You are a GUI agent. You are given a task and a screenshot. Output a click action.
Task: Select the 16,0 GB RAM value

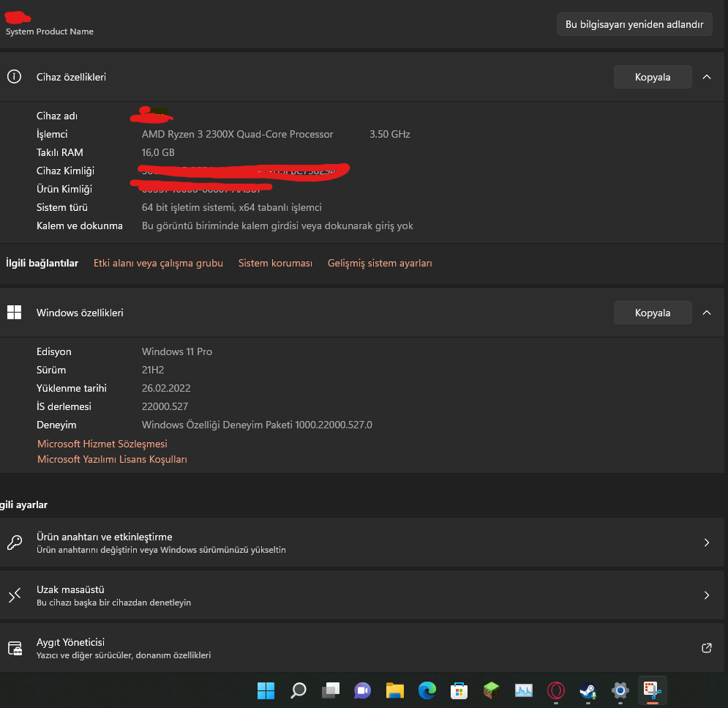[x=158, y=152]
